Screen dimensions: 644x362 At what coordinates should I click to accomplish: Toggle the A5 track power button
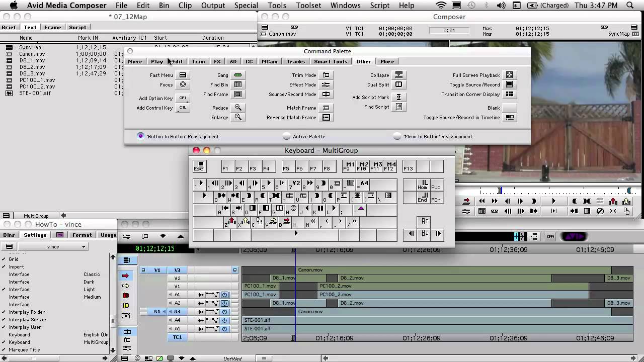point(224,329)
